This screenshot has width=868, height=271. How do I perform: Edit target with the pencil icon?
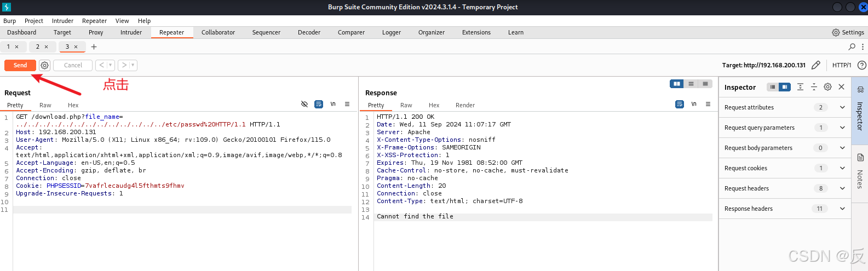pos(815,65)
